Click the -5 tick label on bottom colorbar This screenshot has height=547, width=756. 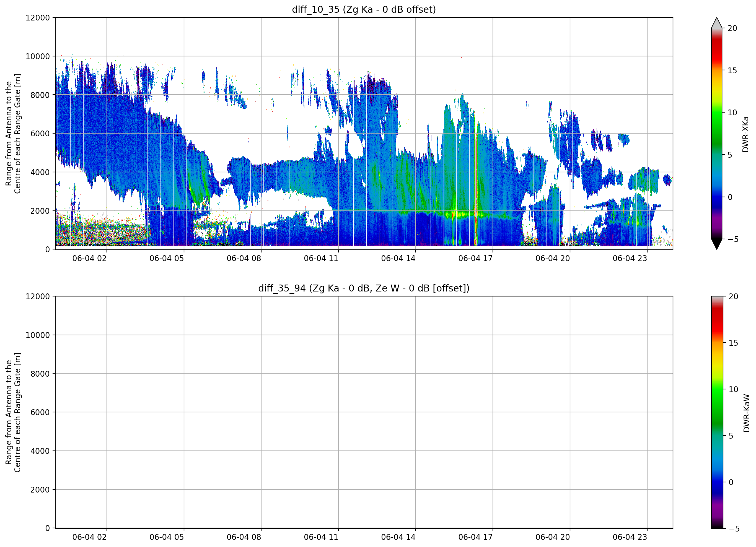[734, 529]
